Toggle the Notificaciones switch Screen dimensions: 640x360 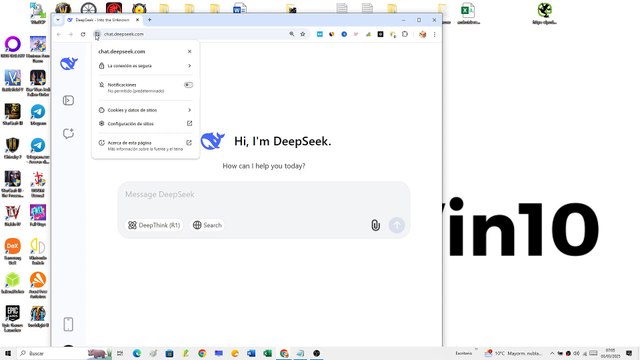click(x=188, y=85)
